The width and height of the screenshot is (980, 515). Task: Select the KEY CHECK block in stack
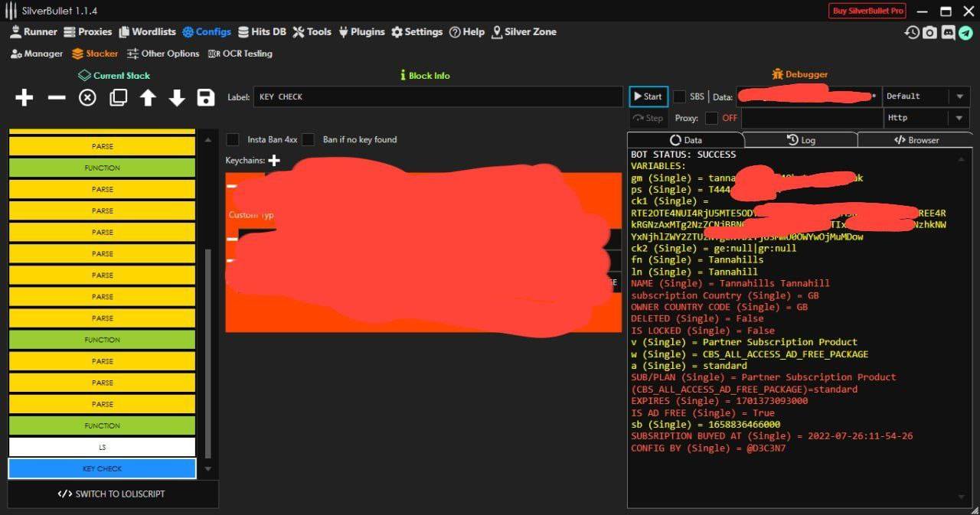click(102, 468)
